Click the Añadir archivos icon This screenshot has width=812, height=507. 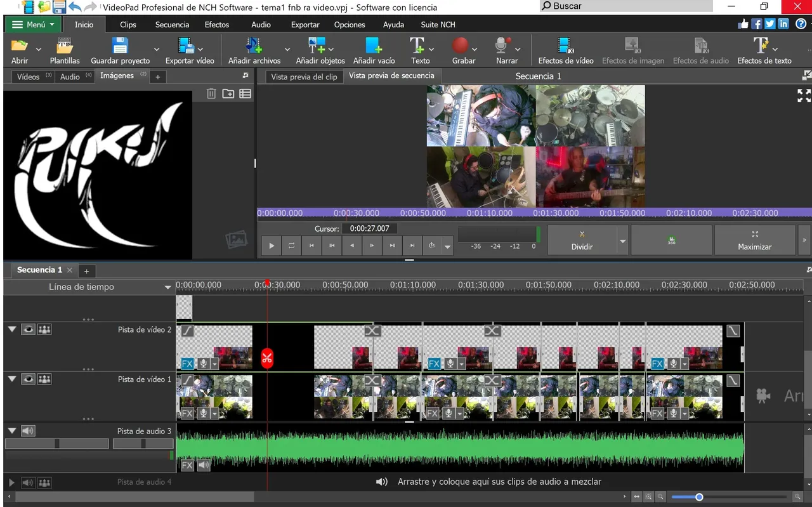pyautogui.click(x=254, y=46)
